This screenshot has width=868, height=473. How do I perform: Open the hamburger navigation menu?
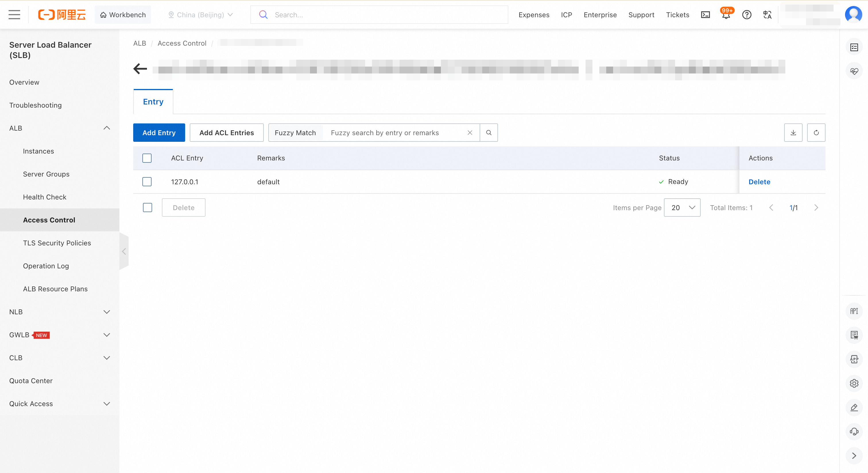point(14,14)
